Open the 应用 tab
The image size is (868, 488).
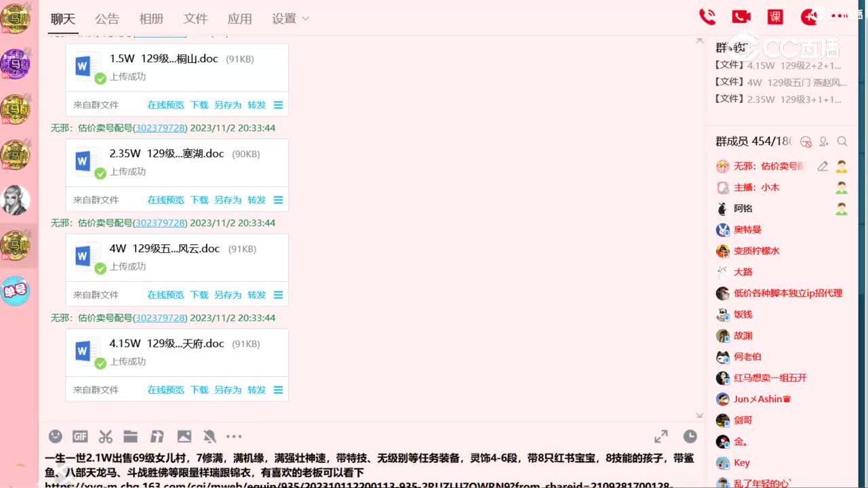click(x=239, y=19)
